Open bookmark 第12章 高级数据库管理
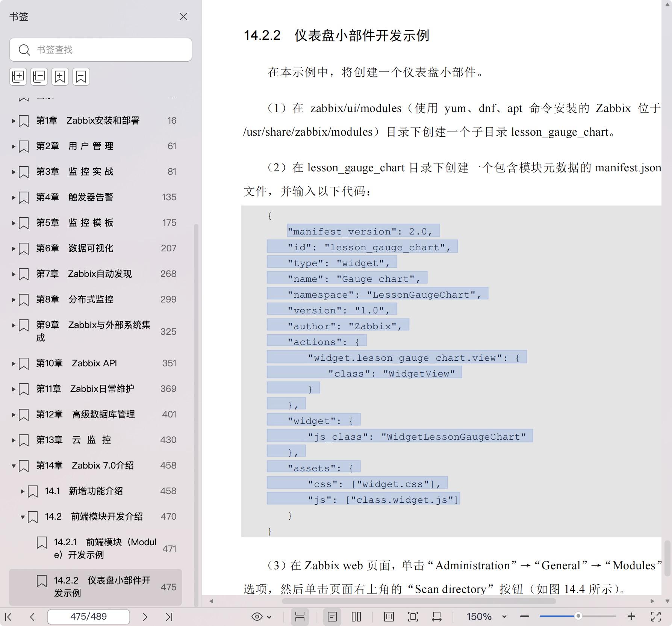672x626 pixels. coord(85,414)
